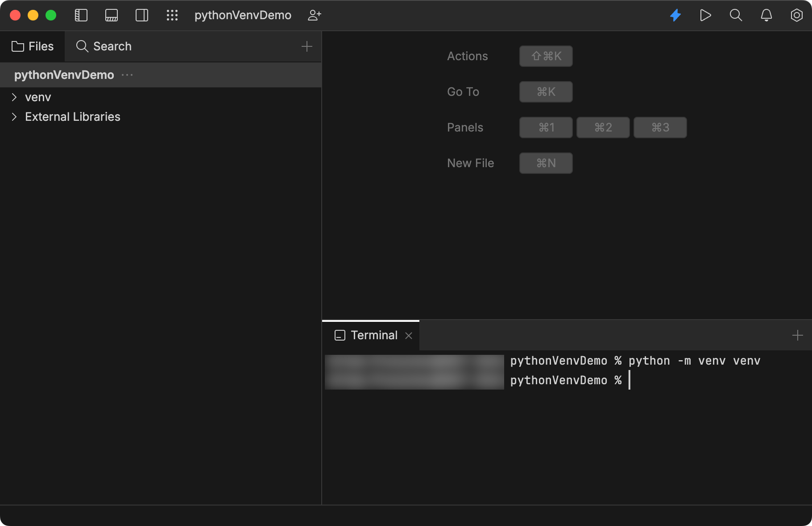Toggle the right panel visibility
The image size is (812, 526).
(141, 15)
